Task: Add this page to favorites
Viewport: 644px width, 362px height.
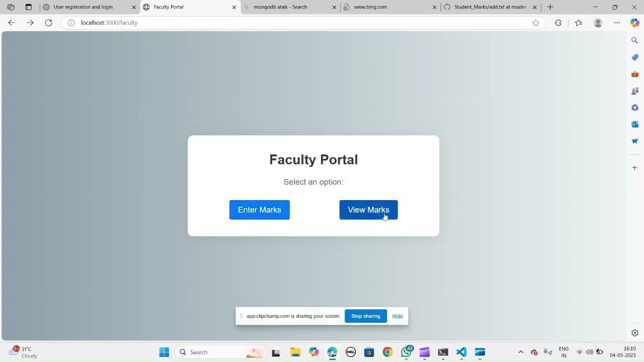Action: 536,23
